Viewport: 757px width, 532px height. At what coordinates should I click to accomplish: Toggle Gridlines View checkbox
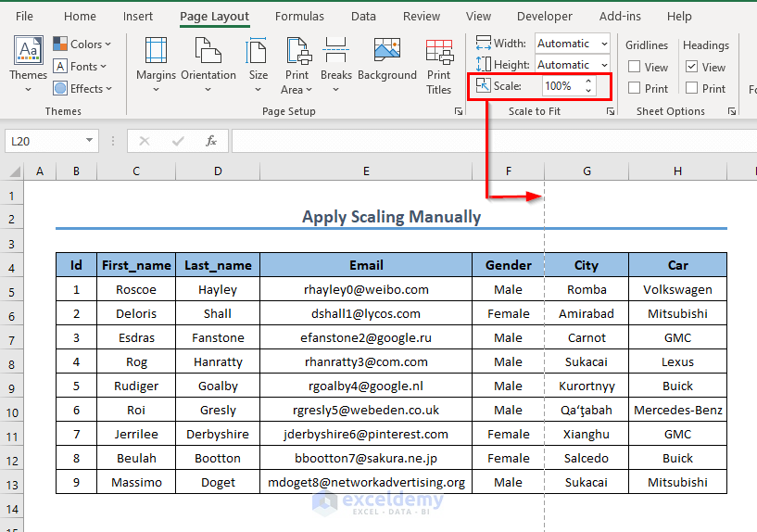click(635, 67)
